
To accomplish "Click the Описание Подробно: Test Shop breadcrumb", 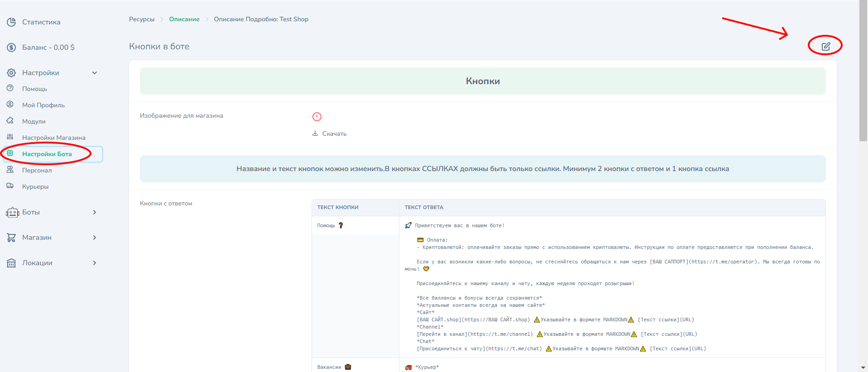I will tap(261, 19).
